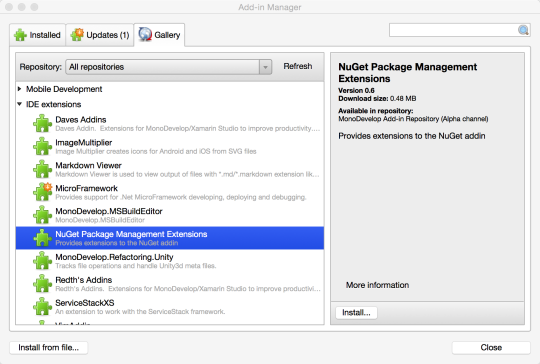Open the Updates (1) tab
Screen dimensions: 540x364
point(100,35)
